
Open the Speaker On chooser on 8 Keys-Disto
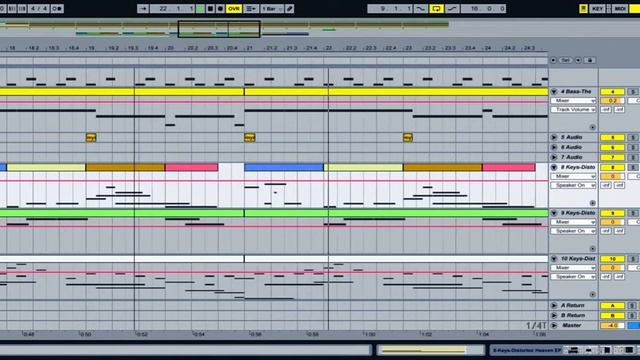[x=573, y=185]
